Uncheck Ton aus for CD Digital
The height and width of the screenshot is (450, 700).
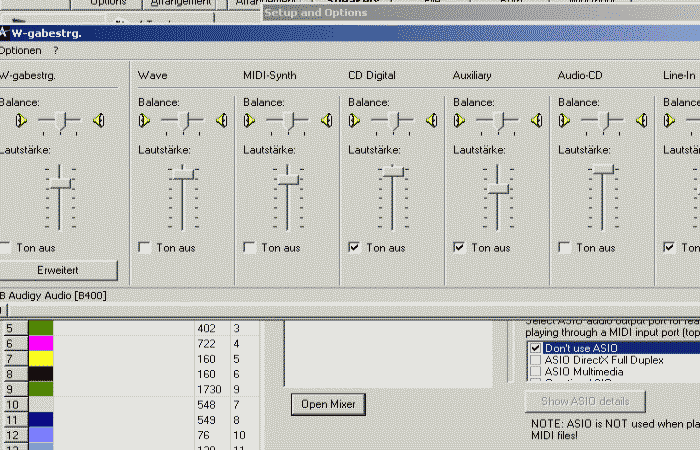click(x=355, y=247)
